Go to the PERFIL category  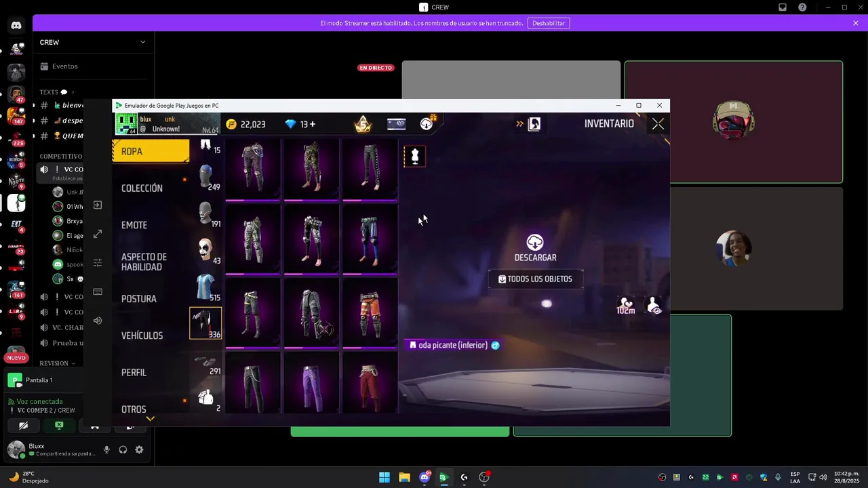(x=134, y=373)
